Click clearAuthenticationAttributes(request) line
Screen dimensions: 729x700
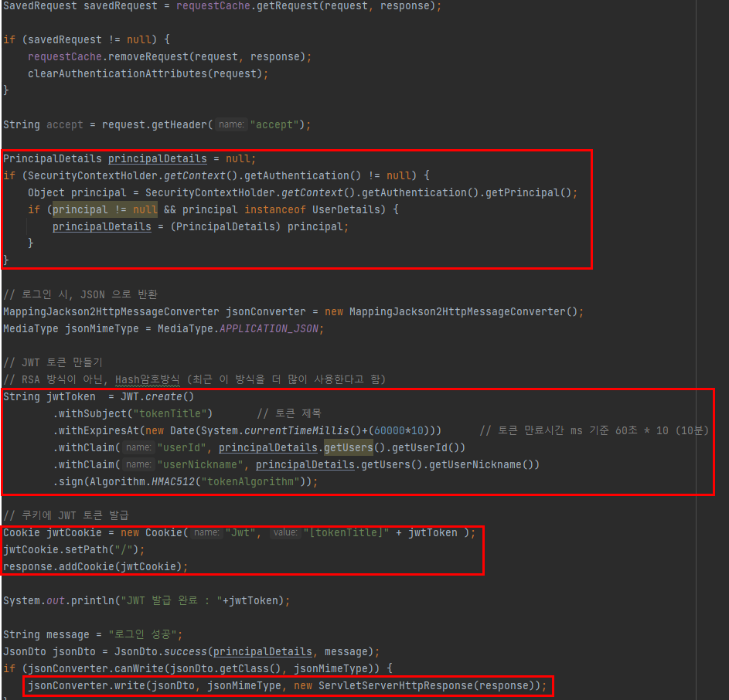[148, 74]
